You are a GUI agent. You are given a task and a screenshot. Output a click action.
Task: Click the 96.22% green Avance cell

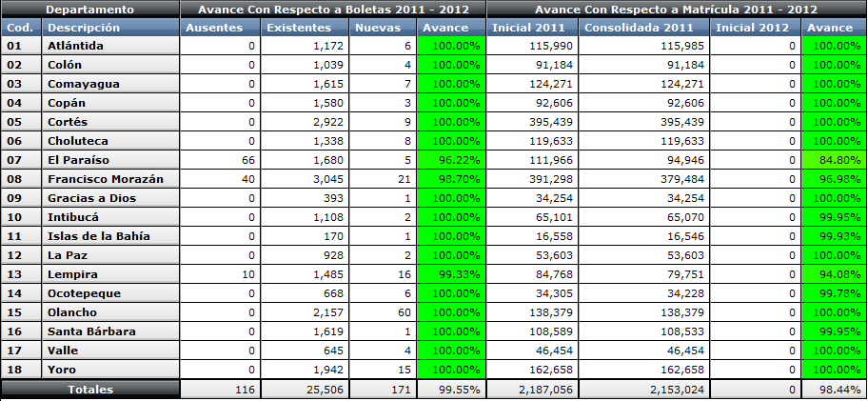pyautogui.click(x=452, y=160)
